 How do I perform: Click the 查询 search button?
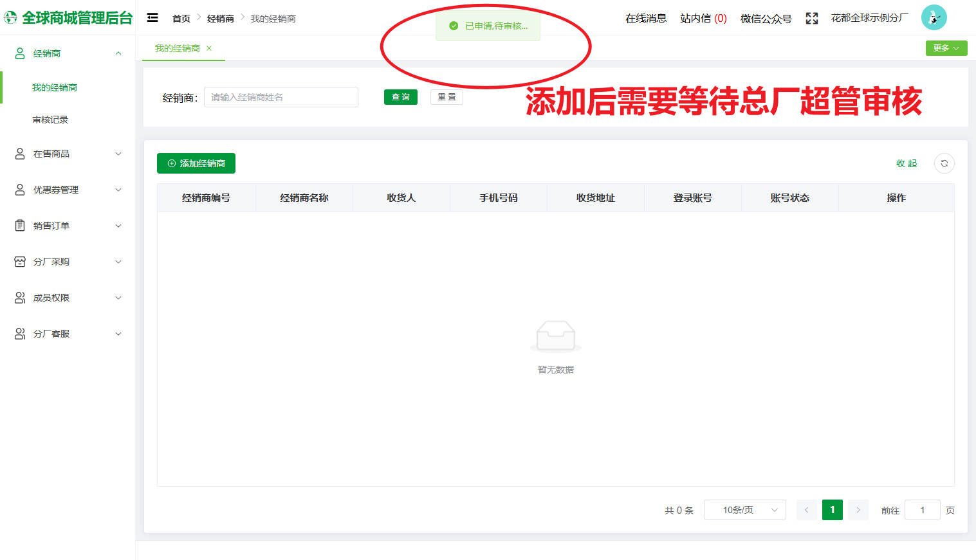400,97
